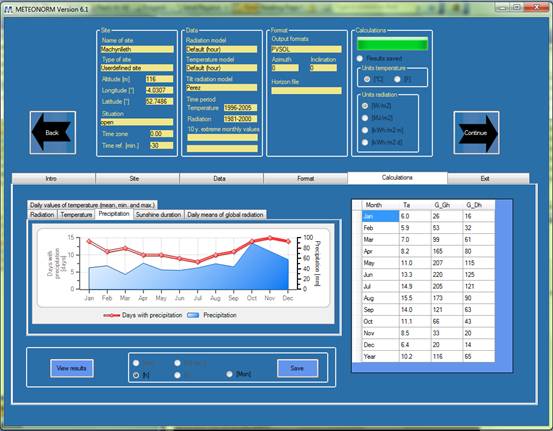The image size is (553, 431).
Task: Click the green calculation progress bar
Action: (393, 44)
